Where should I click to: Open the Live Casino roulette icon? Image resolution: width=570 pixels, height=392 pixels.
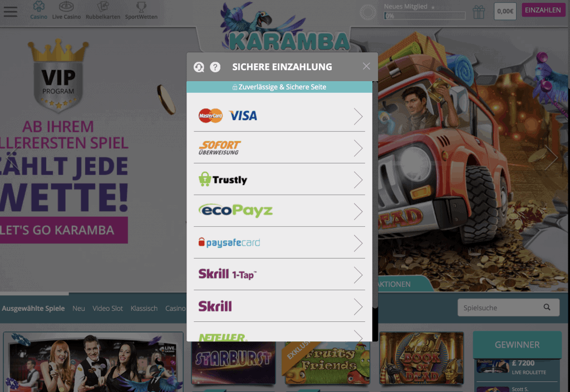[66, 7]
